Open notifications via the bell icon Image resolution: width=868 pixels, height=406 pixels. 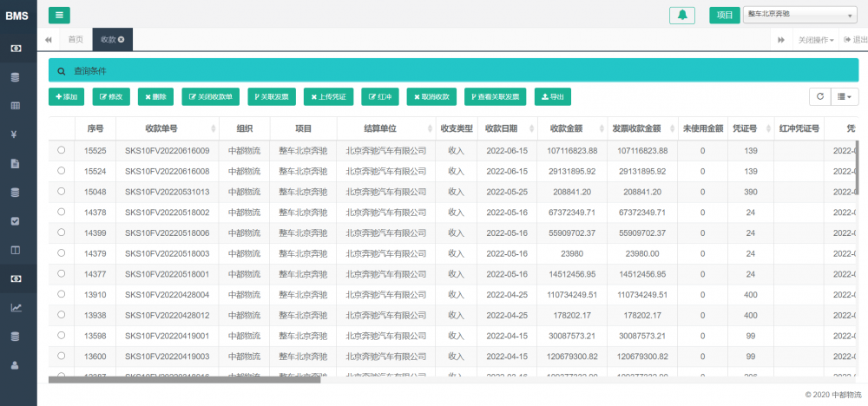pyautogui.click(x=682, y=15)
